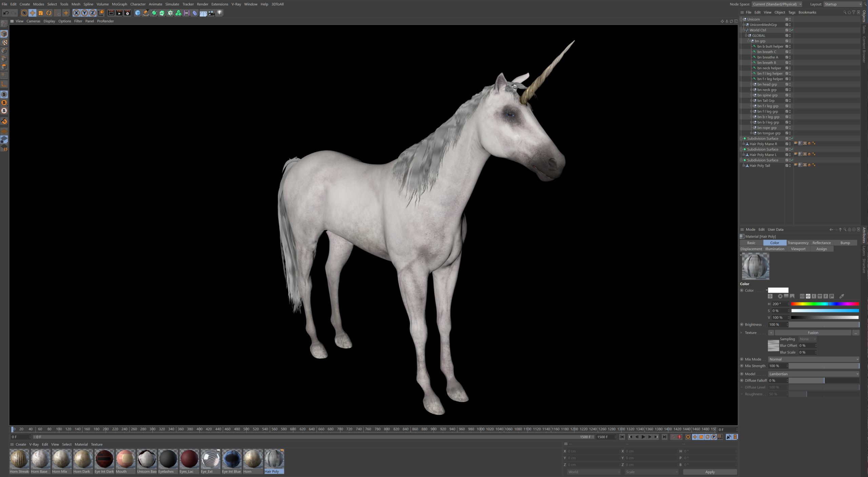
Task: Toggle Z axis lock
Action: click(x=93, y=13)
